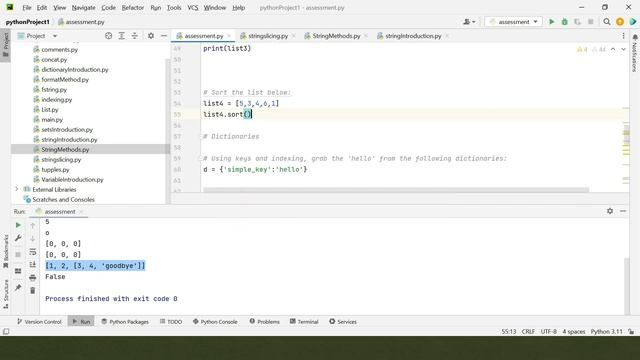Click the Run console vertical scrollbar
The image size is (640, 360).
pos(627,286)
